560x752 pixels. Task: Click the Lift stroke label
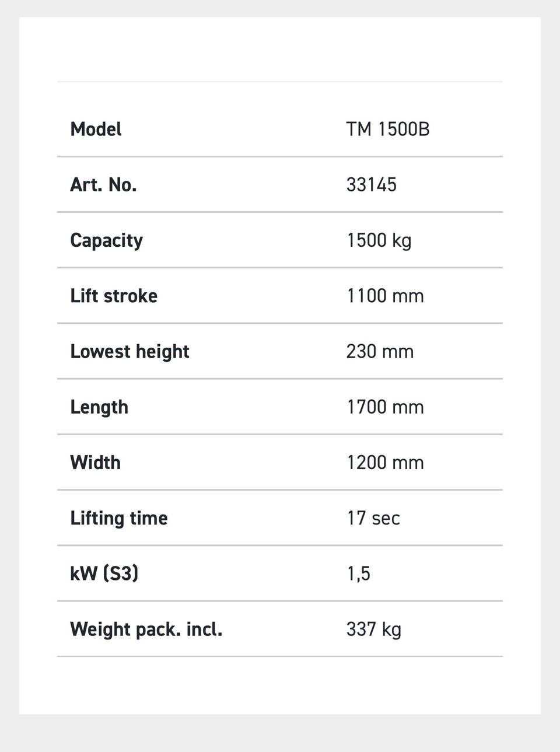(x=114, y=296)
